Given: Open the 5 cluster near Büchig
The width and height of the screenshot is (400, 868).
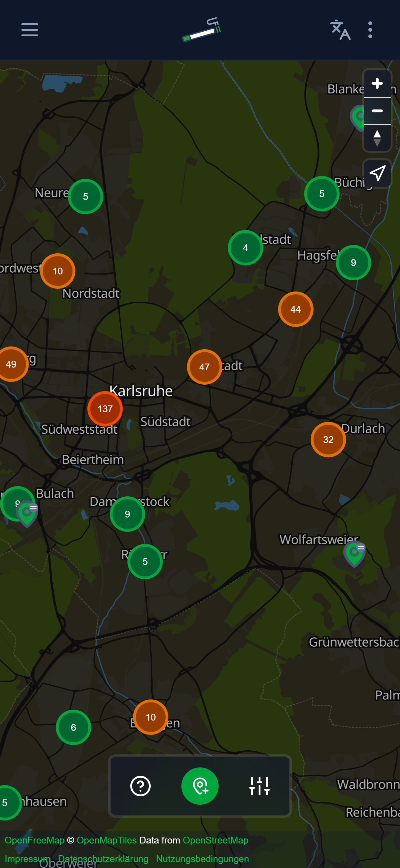Looking at the screenshot, I should 322,194.
